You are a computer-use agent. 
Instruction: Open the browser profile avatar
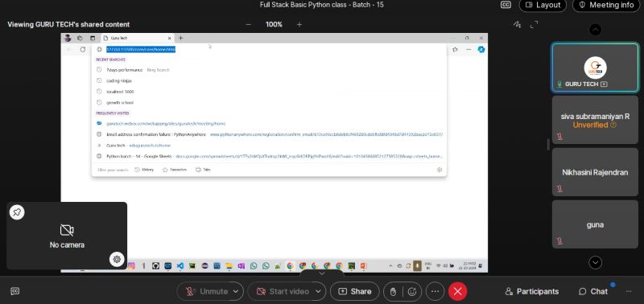(68, 38)
